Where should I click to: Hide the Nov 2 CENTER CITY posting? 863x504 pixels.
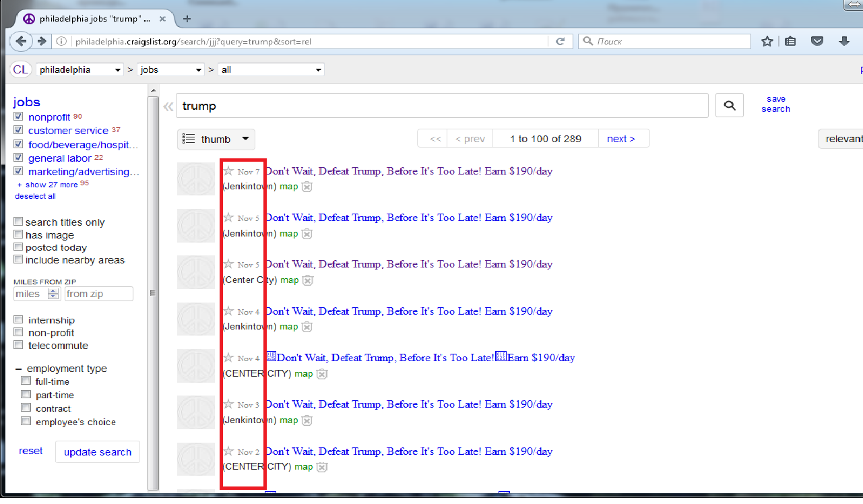point(322,467)
